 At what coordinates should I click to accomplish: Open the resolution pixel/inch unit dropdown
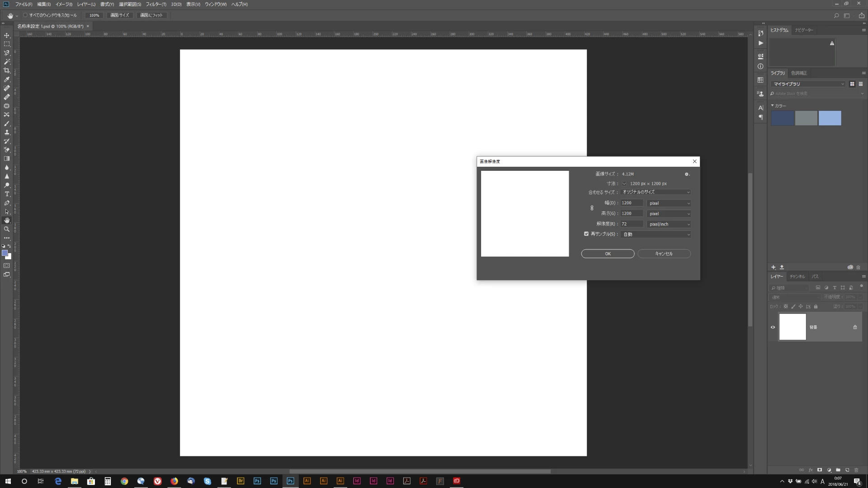(669, 224)
